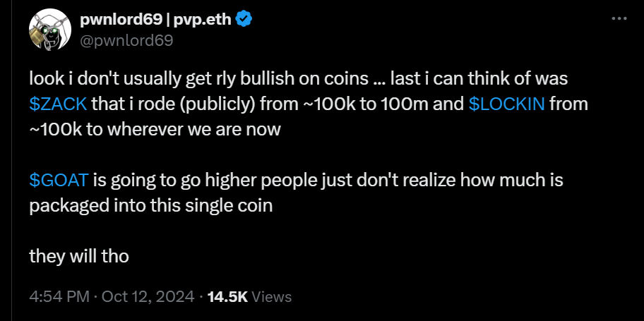This screenshot has width=644, height=321.
Task: Click the "they will tho" line
Action: [x=78, y=256]
